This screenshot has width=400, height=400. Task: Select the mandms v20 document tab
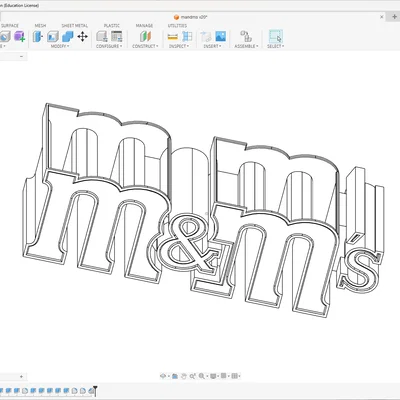click(x=191, y=17)
